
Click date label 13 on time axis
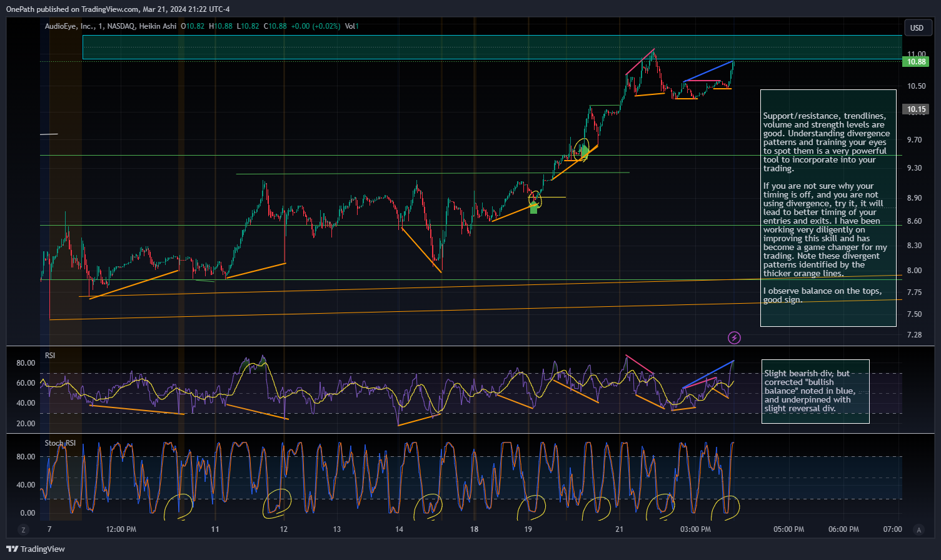[x=337, y=529]
